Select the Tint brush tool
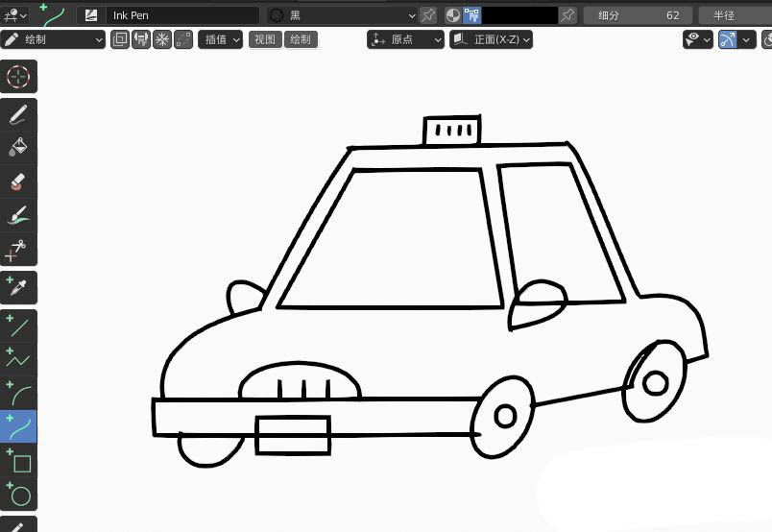This screenshot has height=532, width=772. [x=18, y=215]
